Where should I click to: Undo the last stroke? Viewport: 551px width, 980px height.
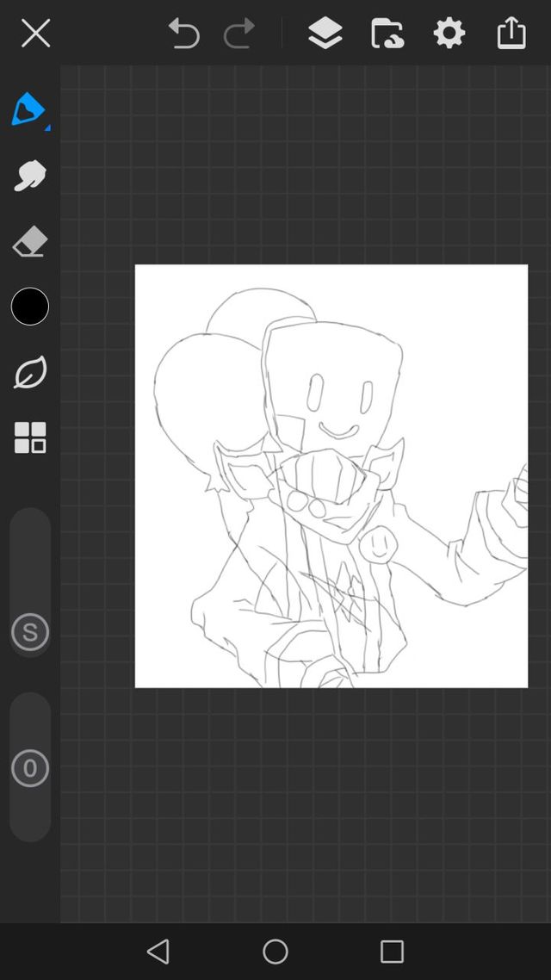[x=183, y=34]
